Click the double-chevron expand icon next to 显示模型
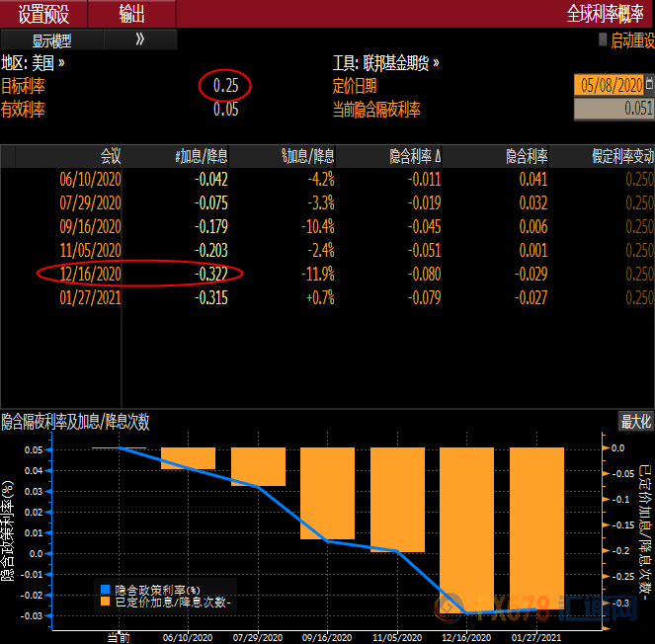The width and height of the screenshot is (655, 644). pos(139,40)
